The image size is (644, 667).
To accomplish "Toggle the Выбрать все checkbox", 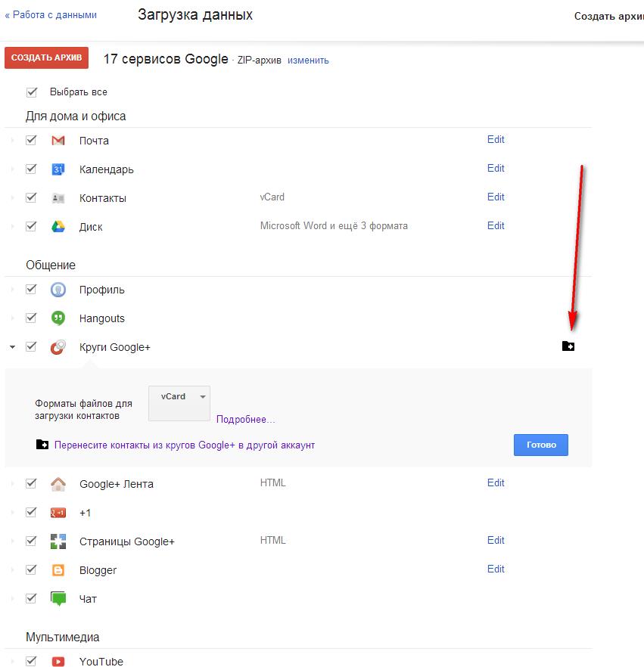I will coord(32,92).
